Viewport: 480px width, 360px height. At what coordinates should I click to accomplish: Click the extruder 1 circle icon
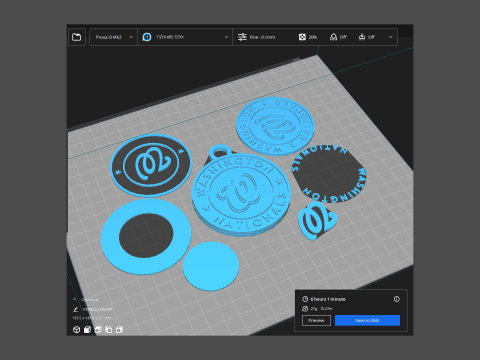tap(147, 37)
